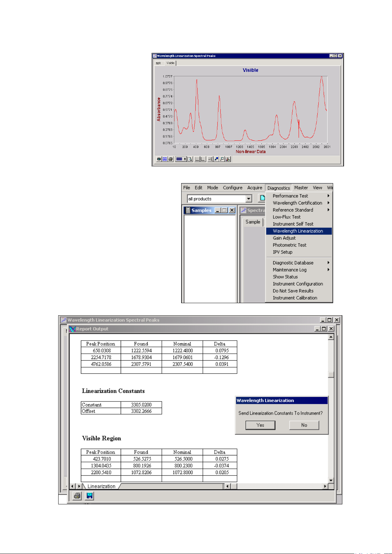Toggle horizontal gridlines icon in chart toolbar
The width and height of the screenshot is (392, 554).
[203, 159]
